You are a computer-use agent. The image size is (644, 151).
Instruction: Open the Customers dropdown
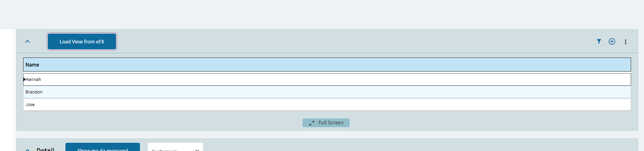click(x=175, y=147)
